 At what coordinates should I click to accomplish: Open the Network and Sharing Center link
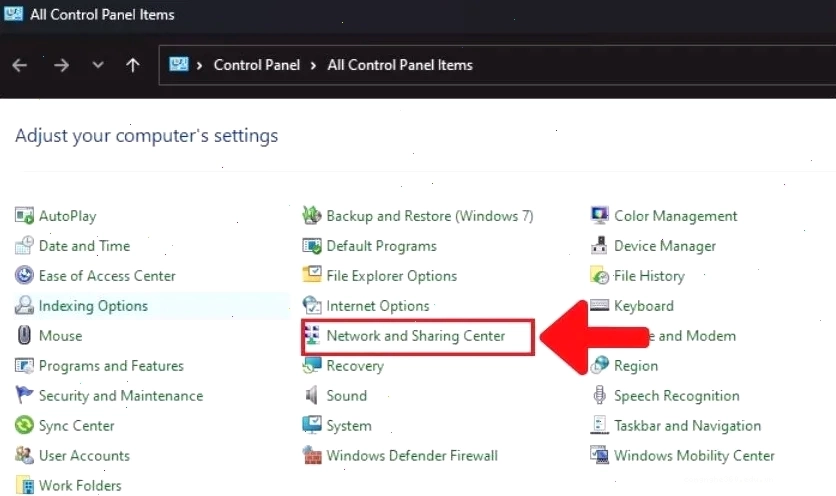click(x=415, y=335)
